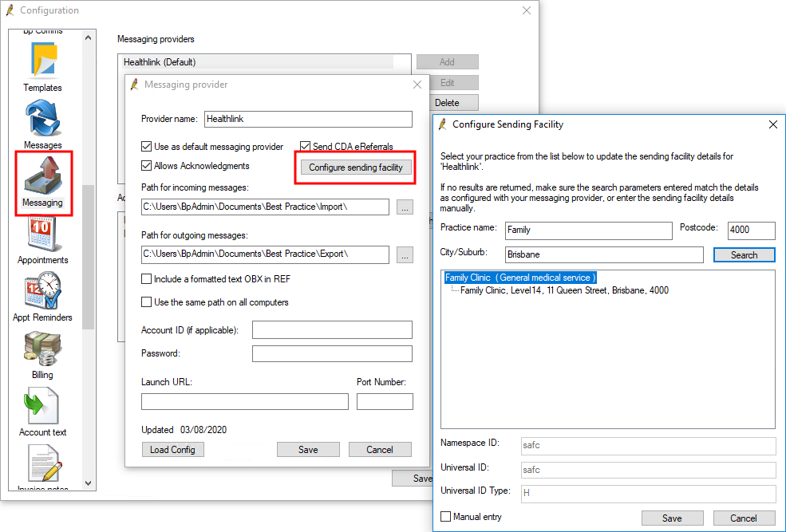Screen dimensions: 786x532
Task: Select Family Clinic, Level14, 11 Queen Street entry
Action: click(x=564, y=290)
